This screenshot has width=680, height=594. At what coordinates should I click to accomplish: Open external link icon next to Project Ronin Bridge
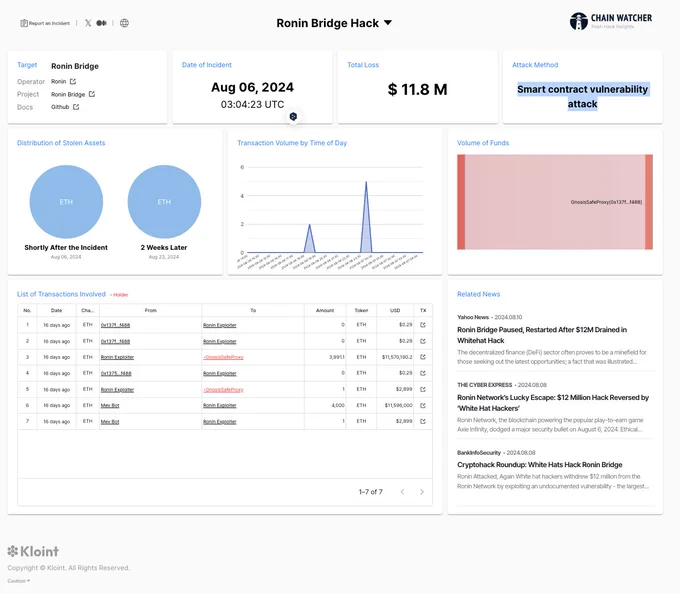92,94
